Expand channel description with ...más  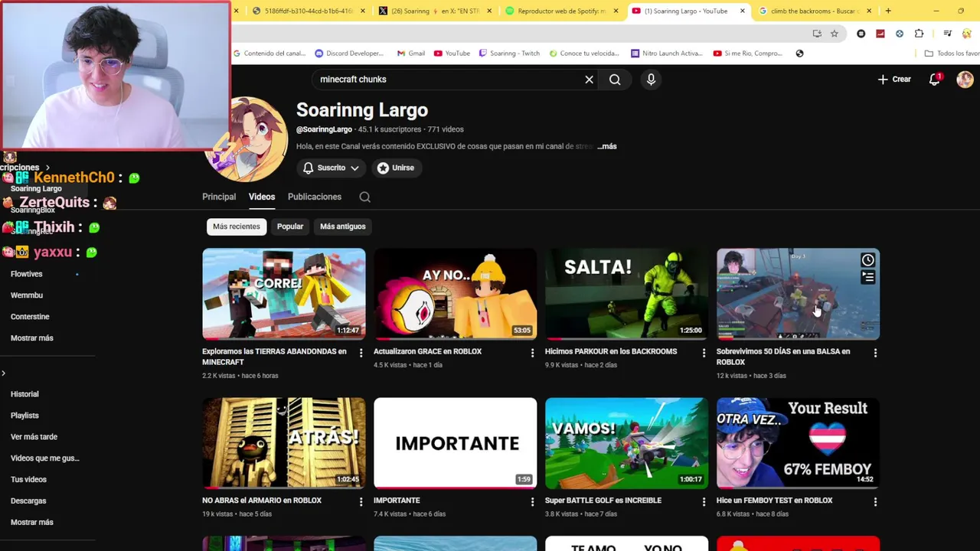click(607, 146)
